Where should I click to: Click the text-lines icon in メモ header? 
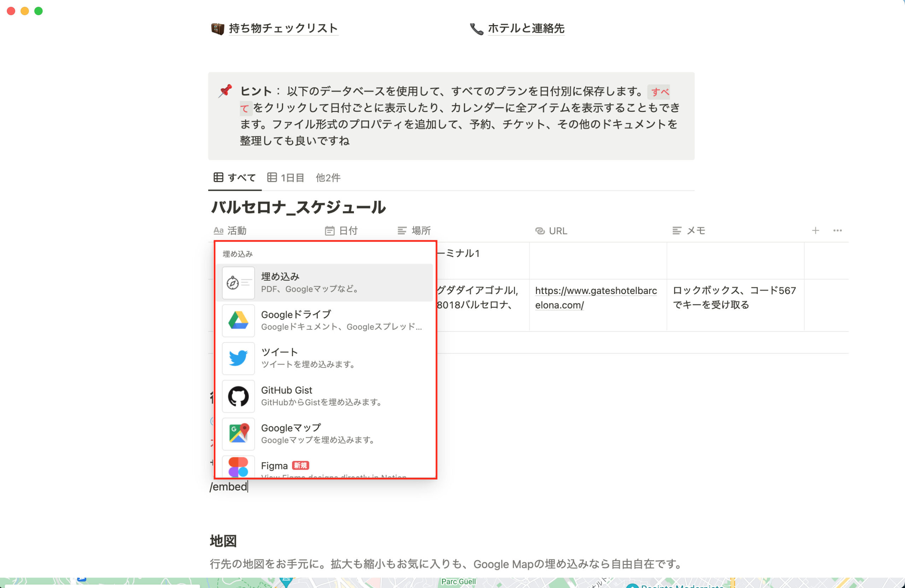[677, 231]
